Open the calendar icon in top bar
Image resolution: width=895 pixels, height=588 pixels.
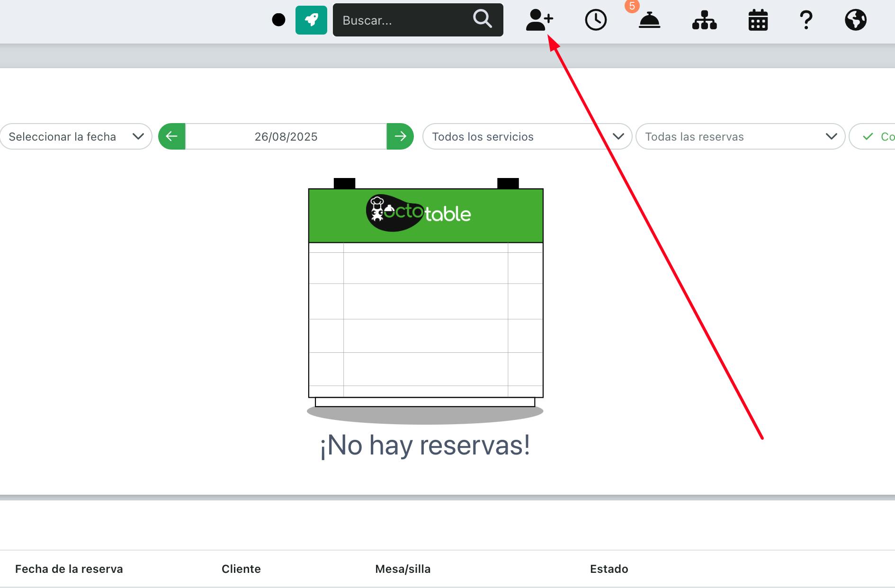click(x=758, y=20)
